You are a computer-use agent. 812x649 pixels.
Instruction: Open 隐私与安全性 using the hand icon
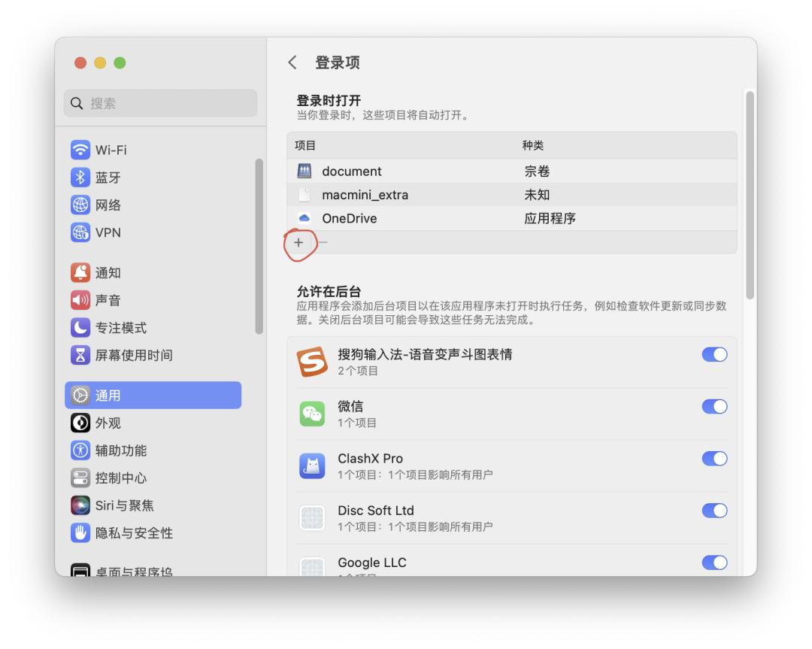[80, 533]
